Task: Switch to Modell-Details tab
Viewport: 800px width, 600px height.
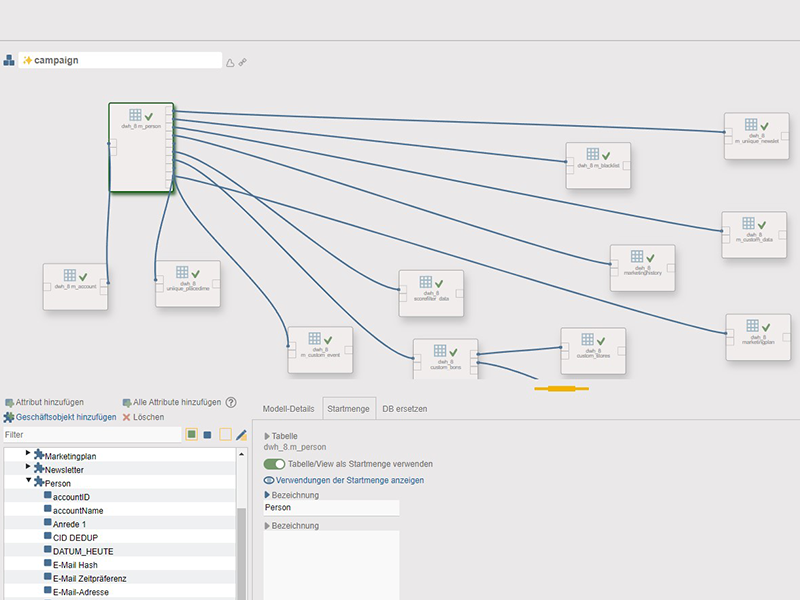Action: 288,409
